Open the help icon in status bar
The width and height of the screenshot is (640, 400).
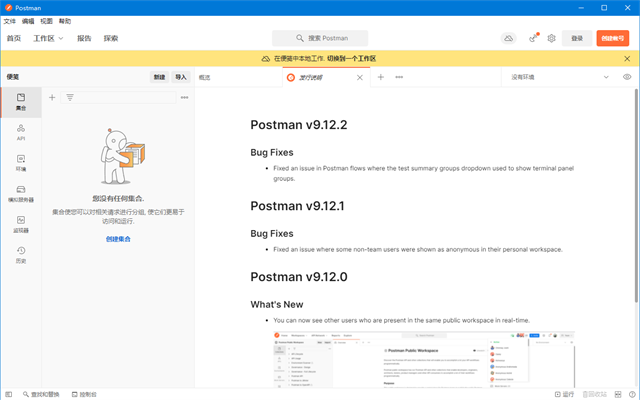pyautogui.click(x=632, y=394)
